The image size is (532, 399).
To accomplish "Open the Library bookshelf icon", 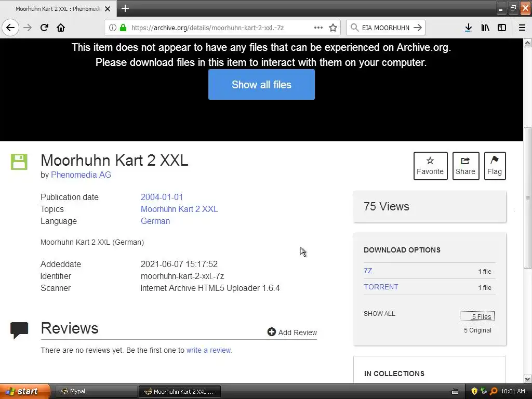I will click(485, 28).
